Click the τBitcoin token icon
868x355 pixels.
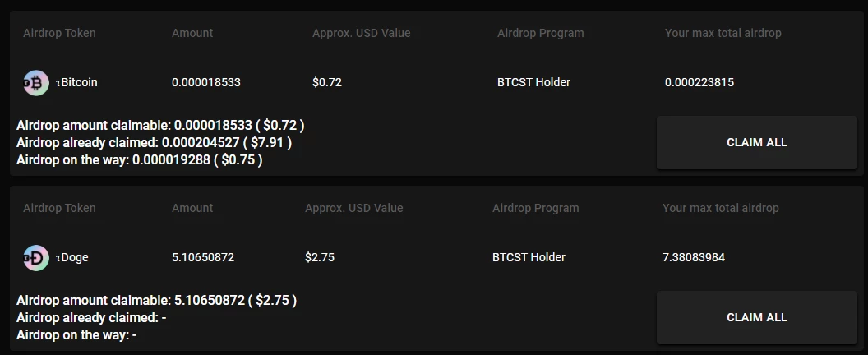point(36,83)
